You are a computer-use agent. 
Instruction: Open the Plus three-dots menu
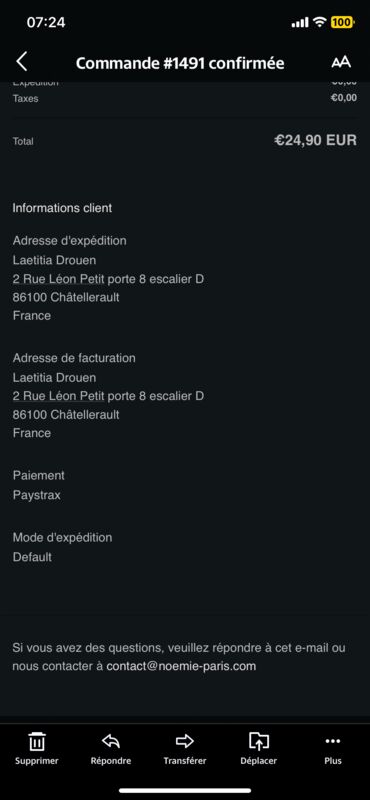pyautogui.click(x=333, y=741)
